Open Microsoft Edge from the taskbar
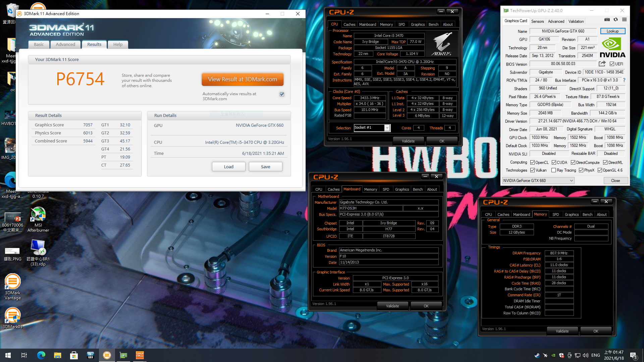644x362 pixels. [x=41, y=355]
